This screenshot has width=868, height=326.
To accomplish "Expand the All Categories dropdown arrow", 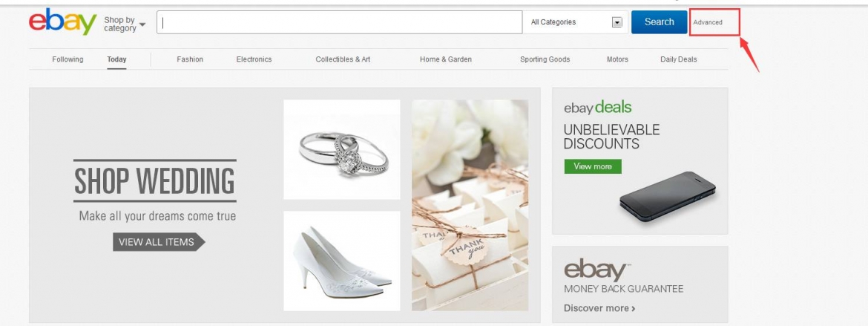I will (x=616, y=22).
